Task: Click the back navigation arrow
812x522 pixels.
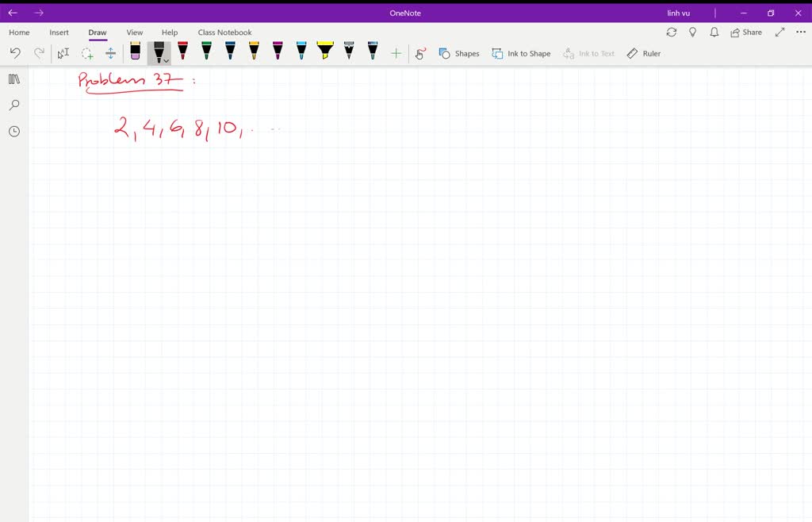Action: point(12,13)
